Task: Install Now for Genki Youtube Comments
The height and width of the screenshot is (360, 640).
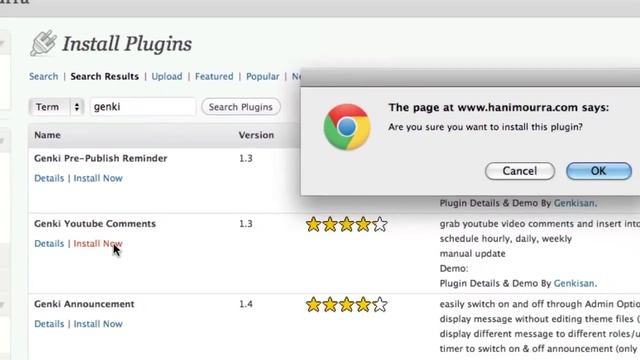Action: point(98,244)
